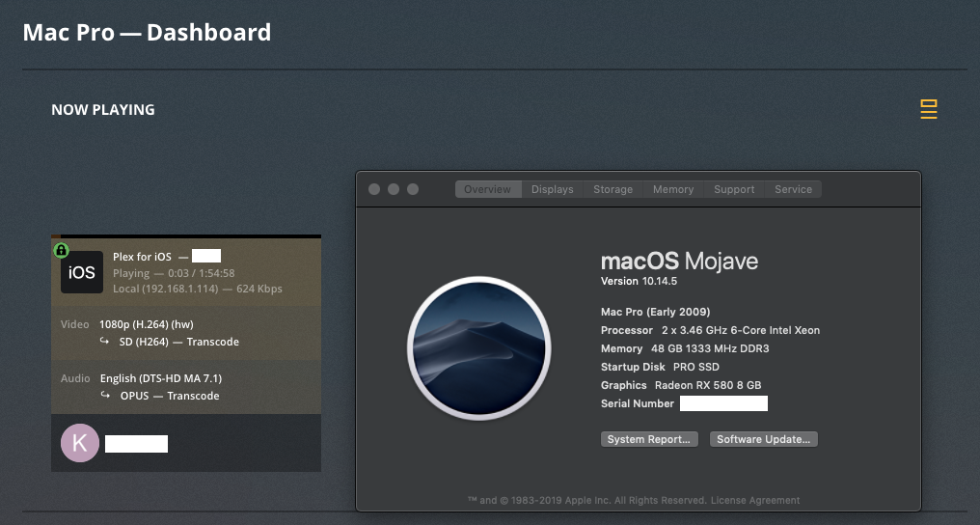
Task: Click the 'Plex for iOS' player title
Action: (142, 257)
